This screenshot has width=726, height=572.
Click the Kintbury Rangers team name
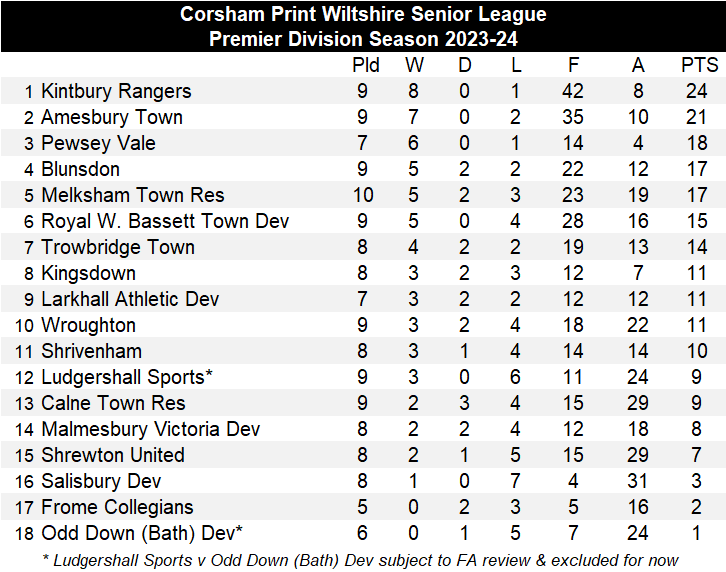point(116,91)
